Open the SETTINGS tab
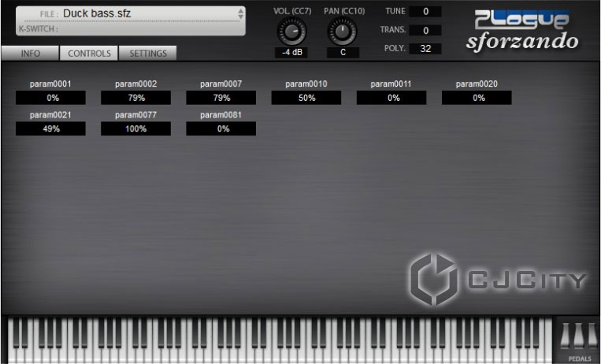This screenshot has width=601, height=364. [147, 54]
